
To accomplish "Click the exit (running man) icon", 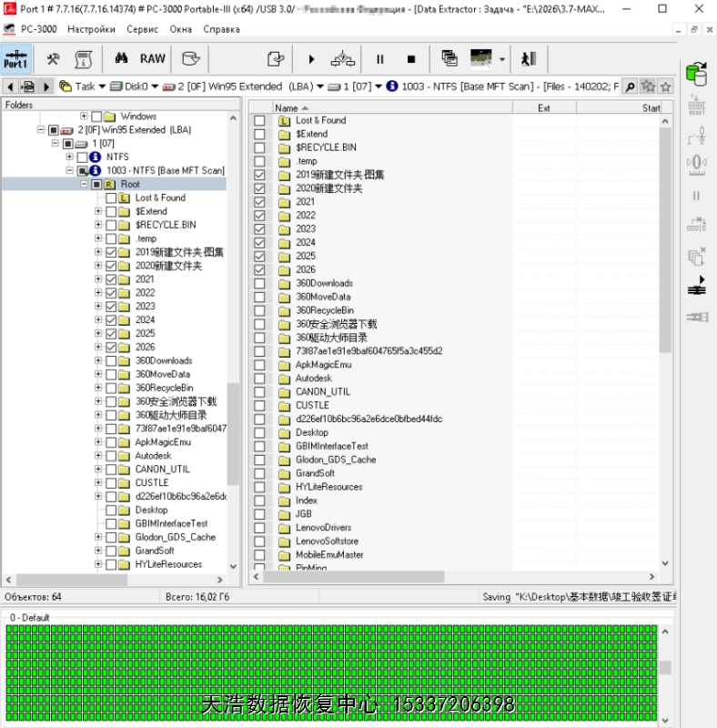I will 528,59.
